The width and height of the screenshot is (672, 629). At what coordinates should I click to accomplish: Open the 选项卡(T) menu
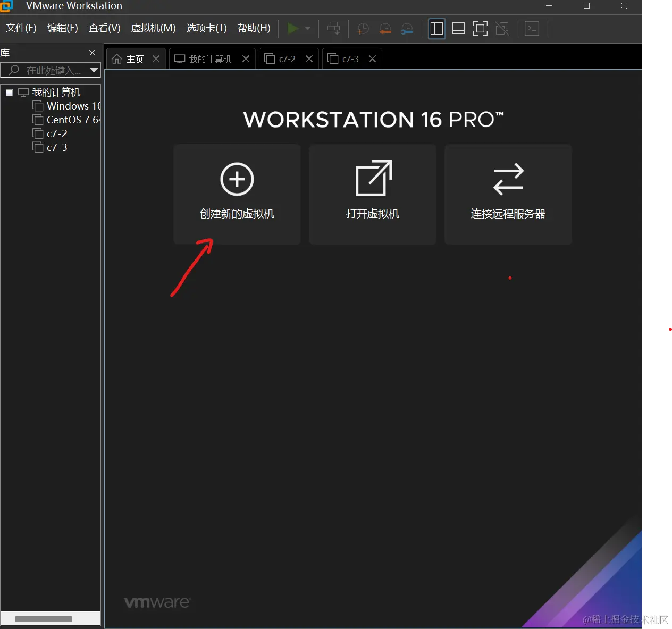pos(207,28)
